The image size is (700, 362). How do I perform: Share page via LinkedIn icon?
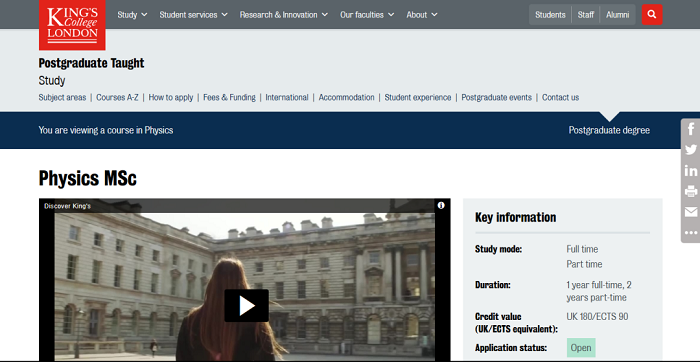pos(691,171)
